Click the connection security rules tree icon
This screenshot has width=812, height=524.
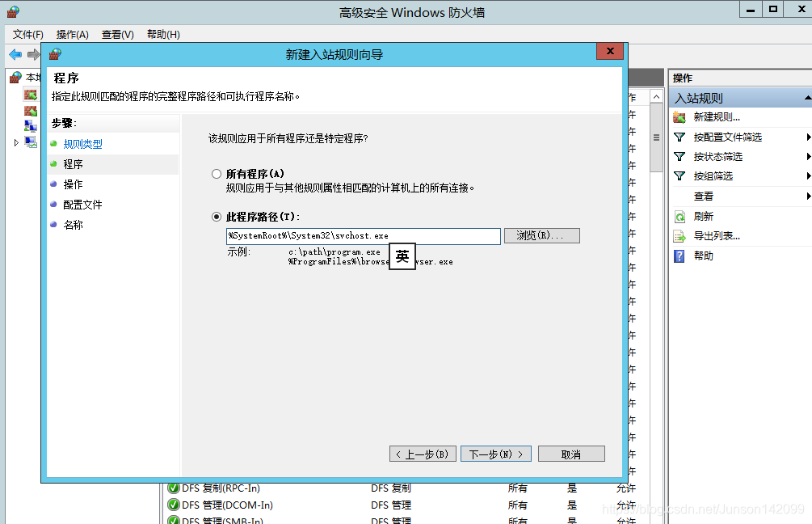click(31, 126)
